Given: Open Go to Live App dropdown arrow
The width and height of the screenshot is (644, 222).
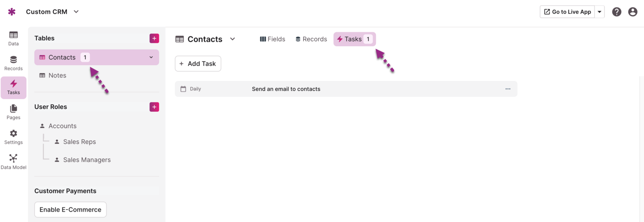Looking at the screenshot, I should point(600,12).
